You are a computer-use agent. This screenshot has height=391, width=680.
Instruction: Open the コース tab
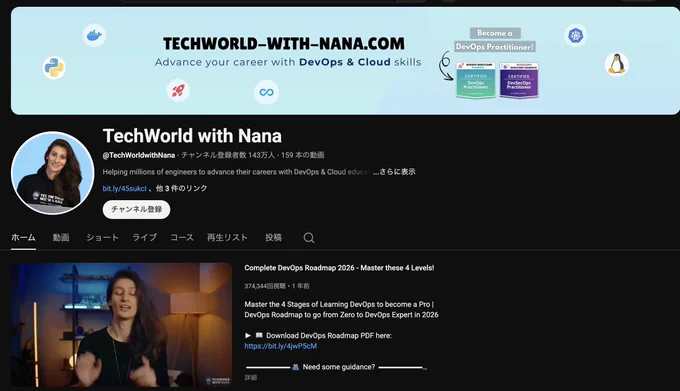[182, 238]
